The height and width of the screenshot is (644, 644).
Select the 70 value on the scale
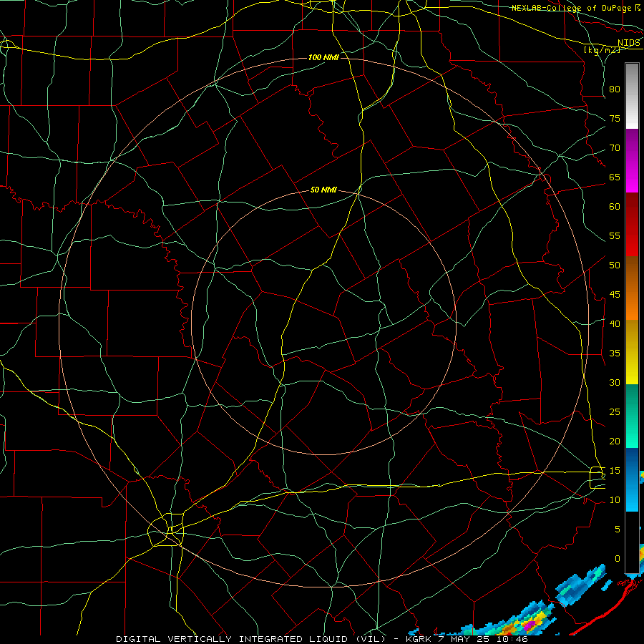pos(615,148)
